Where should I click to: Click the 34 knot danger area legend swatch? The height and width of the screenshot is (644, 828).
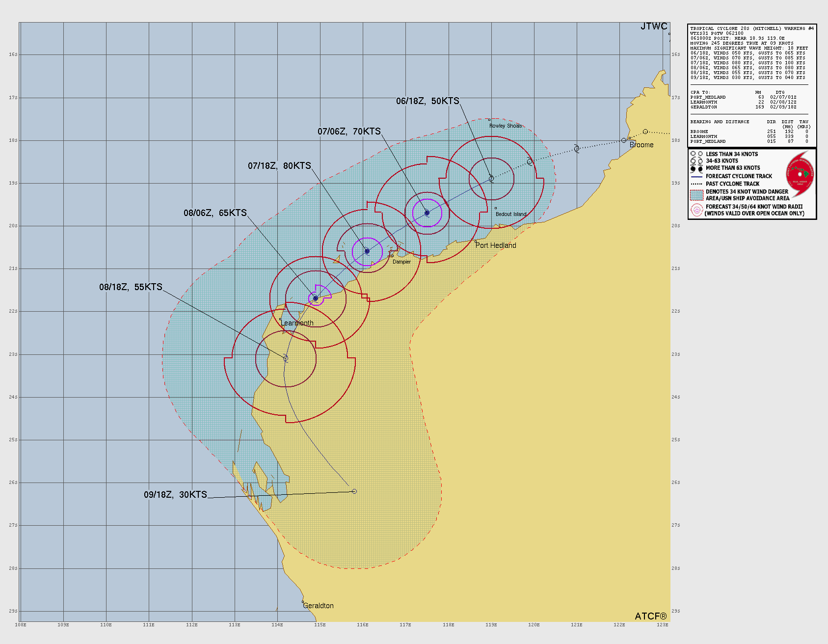(696, 195)
